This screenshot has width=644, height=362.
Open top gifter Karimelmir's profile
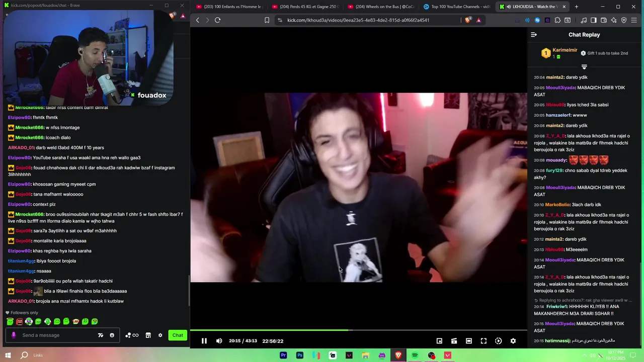(x=565, y=50)
